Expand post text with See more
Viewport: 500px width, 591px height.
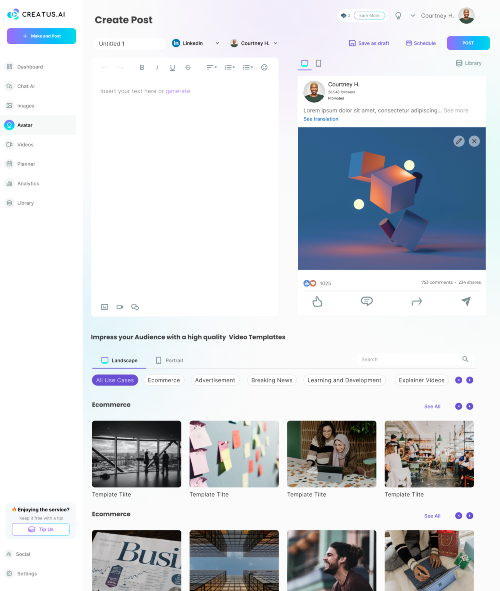point(456,110)
